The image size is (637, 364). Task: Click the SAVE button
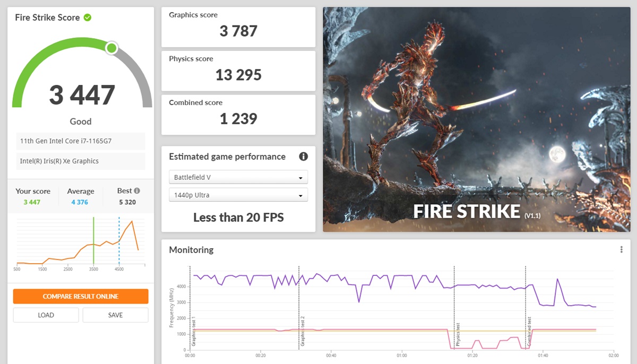[115, 315]
